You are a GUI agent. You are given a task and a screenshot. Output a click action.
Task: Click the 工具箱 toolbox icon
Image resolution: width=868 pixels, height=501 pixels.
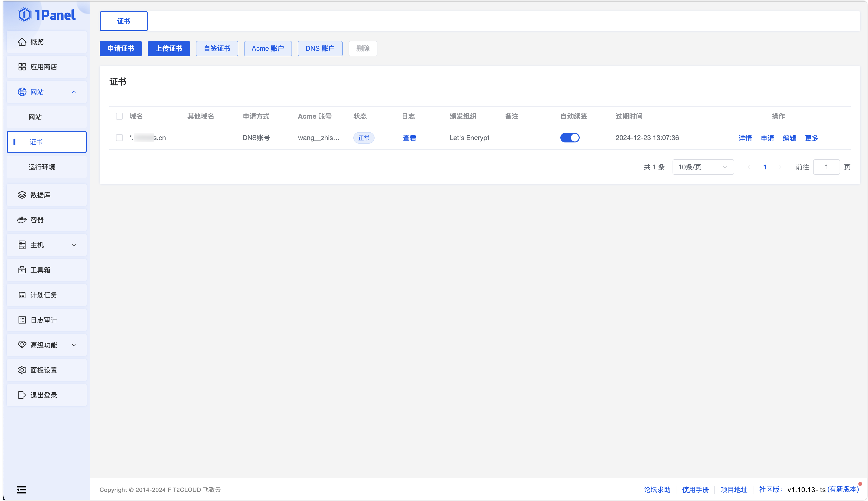22,270
